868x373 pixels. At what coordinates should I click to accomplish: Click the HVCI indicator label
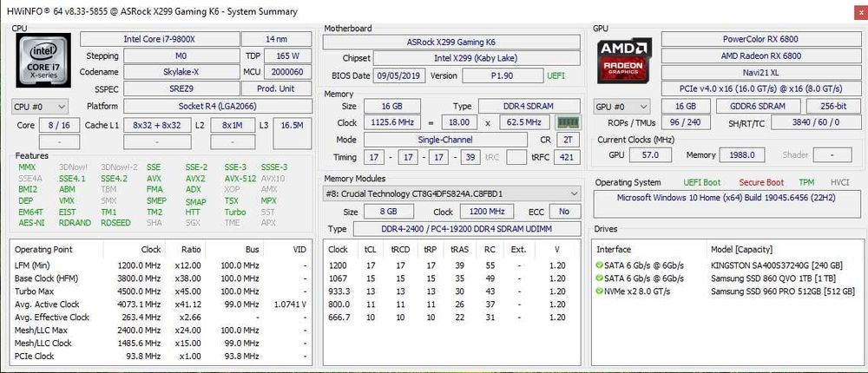839,182
